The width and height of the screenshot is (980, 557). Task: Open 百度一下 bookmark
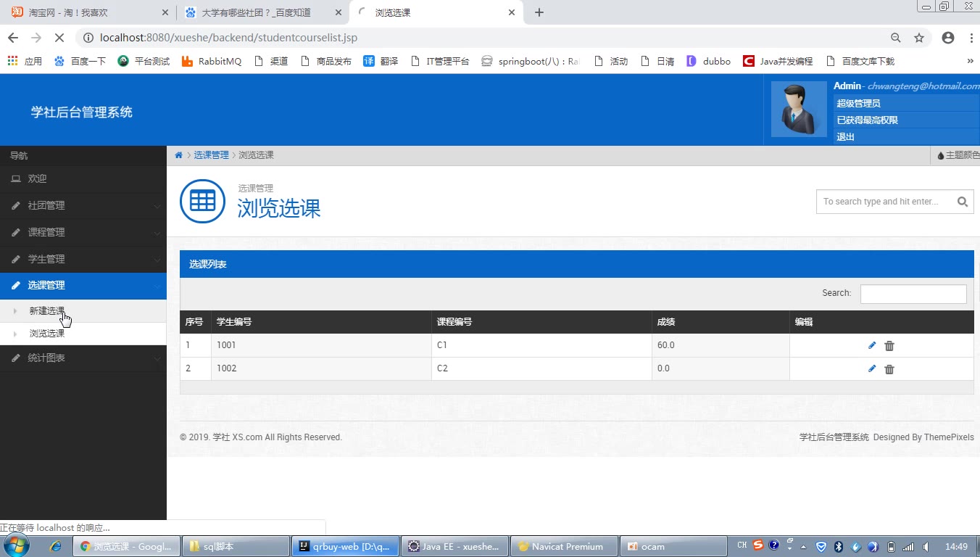pos(80,62)
